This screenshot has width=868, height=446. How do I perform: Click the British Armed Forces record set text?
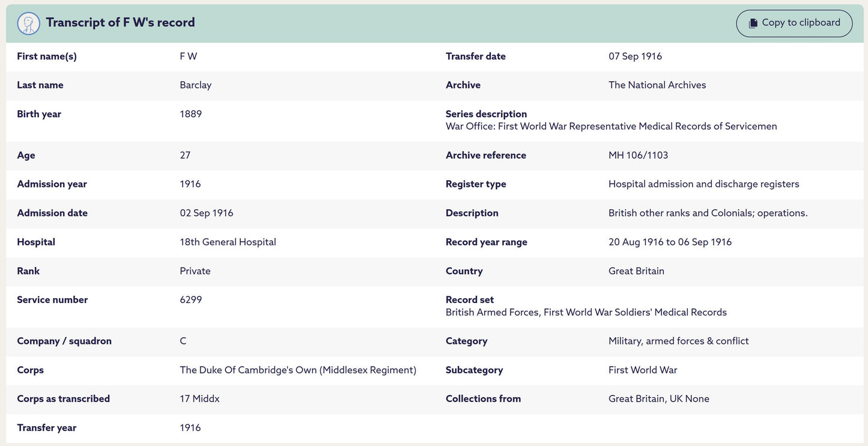(586, 313)
